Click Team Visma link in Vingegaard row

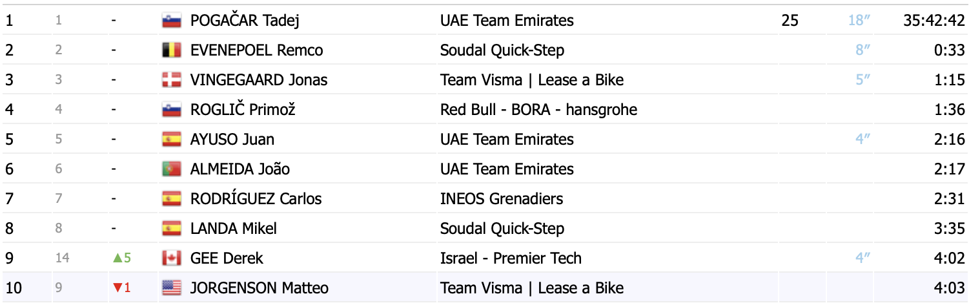click(x=532, y=80)
